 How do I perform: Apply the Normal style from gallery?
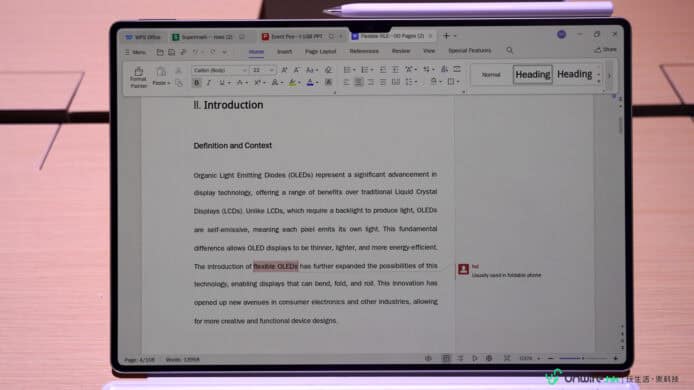point(491,75)
